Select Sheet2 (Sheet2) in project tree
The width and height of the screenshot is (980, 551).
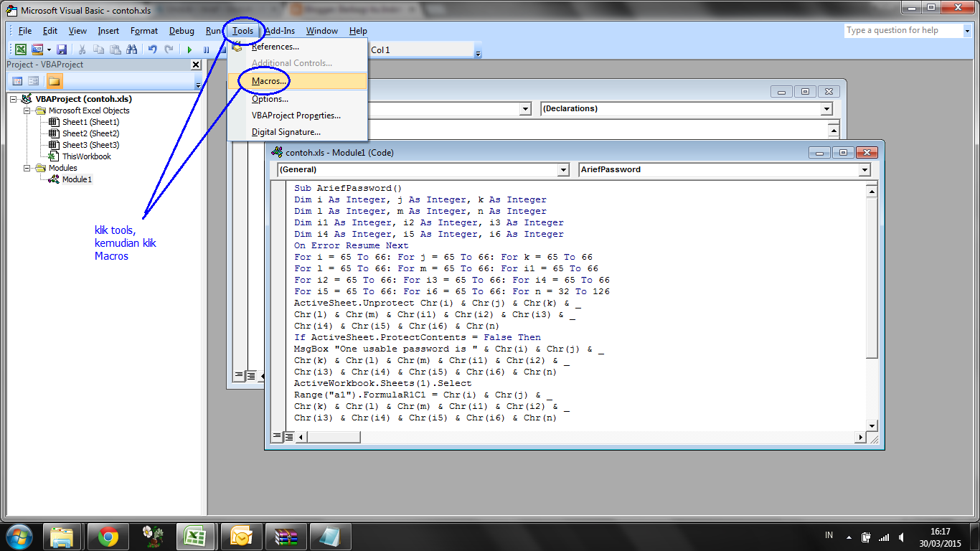point(90,133)
